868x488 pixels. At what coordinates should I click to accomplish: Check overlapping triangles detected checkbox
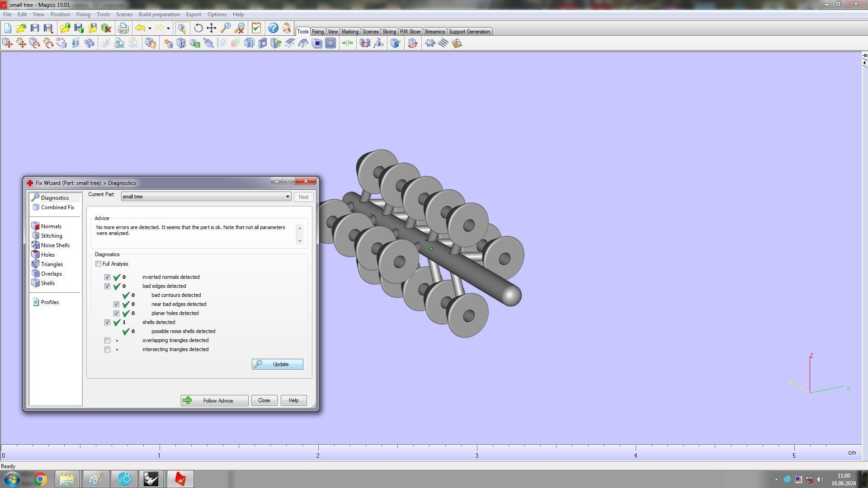point(107,340)
